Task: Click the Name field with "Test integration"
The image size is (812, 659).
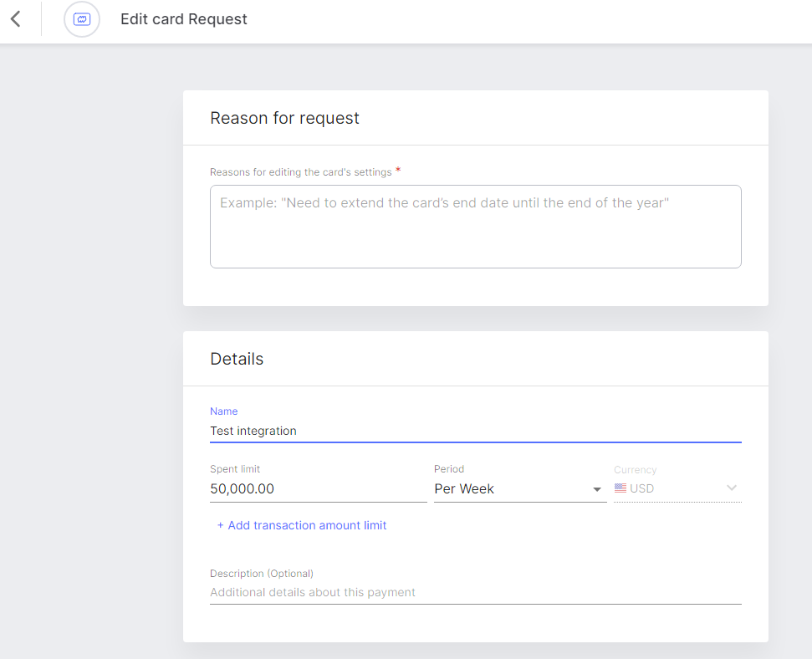Action: (475, 431)
